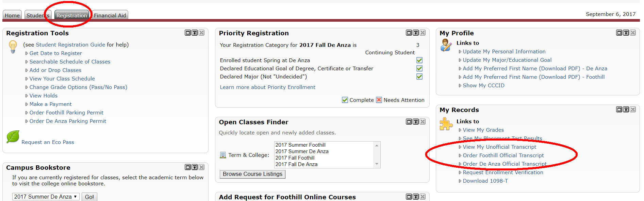The height and width of the screenshot is (201, 644).
Task: Click the Go! bookstore button
Action: tap(89, 197)
